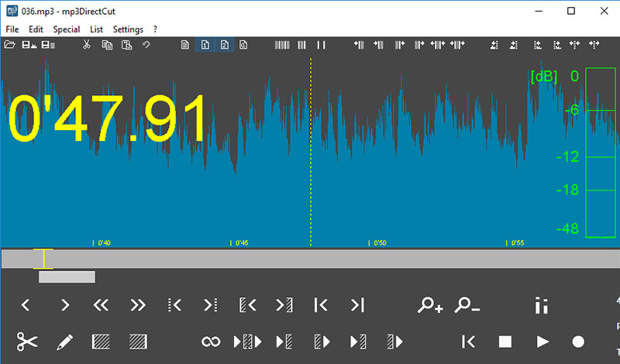This screenshot has height=364, width=620.
Task: Toggle the page icon labeled 1
Action: [205, 45]
